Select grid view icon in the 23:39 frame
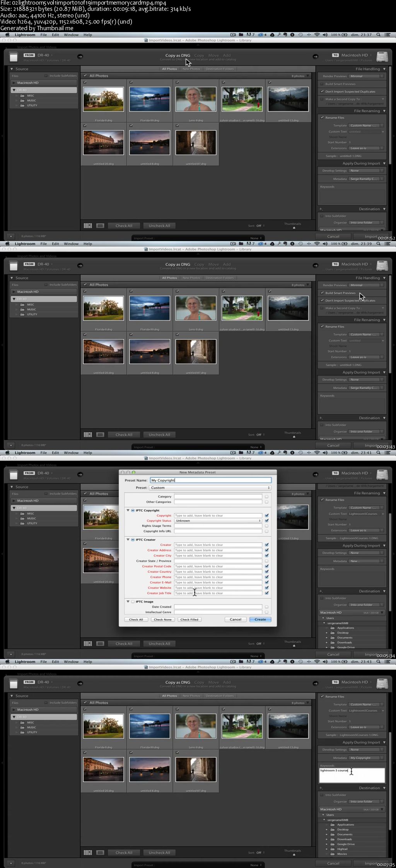Viewport: 396px width, 868px height. coord(88,435)
